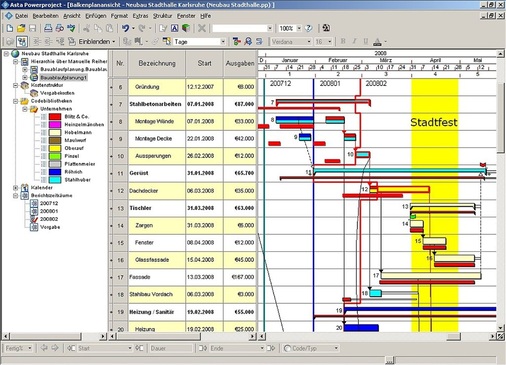Screen dimensions: 506x365
Task: Click the font color 'A' toolbar icon
Action: tap(377, 42)
